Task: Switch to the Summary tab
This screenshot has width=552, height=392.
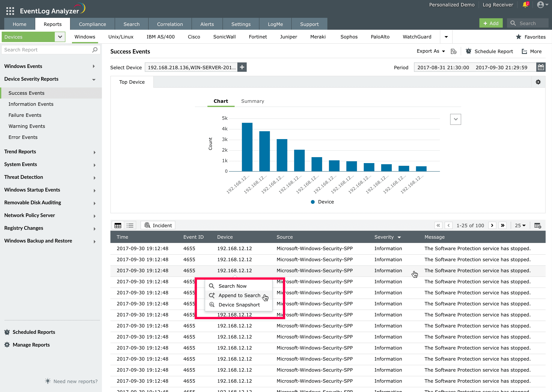Action: pyautogui.click(x=252, y=101)
